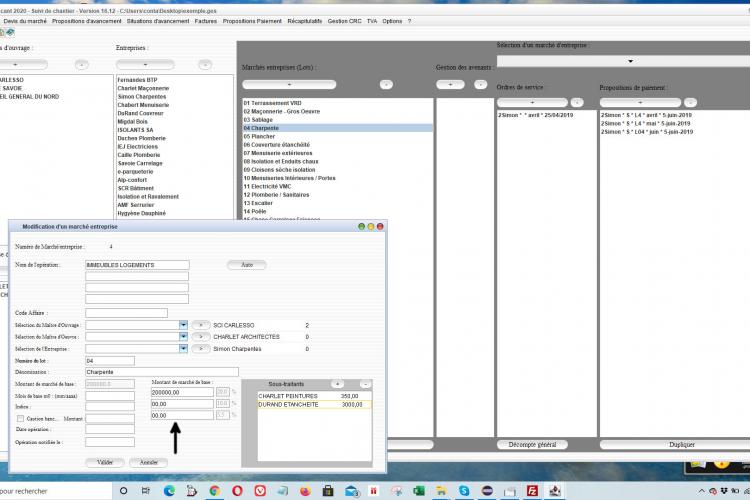
Task: Remove a sous-traitant with the minus button
Action: (365, 384)
